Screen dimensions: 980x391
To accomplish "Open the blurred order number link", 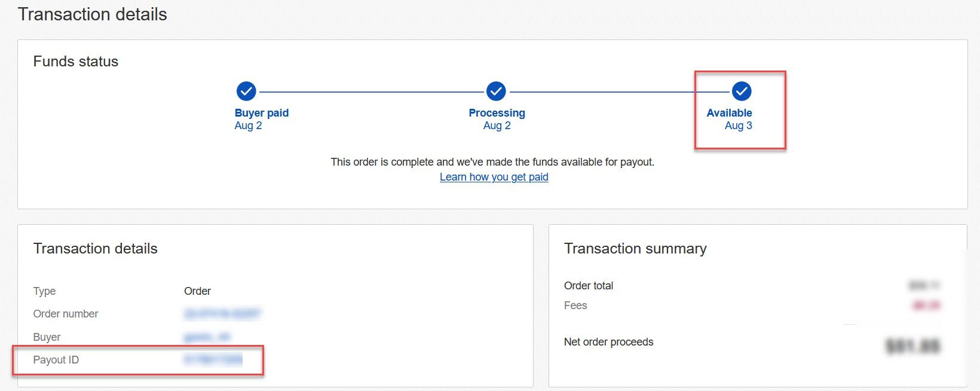I will (222, 314).
